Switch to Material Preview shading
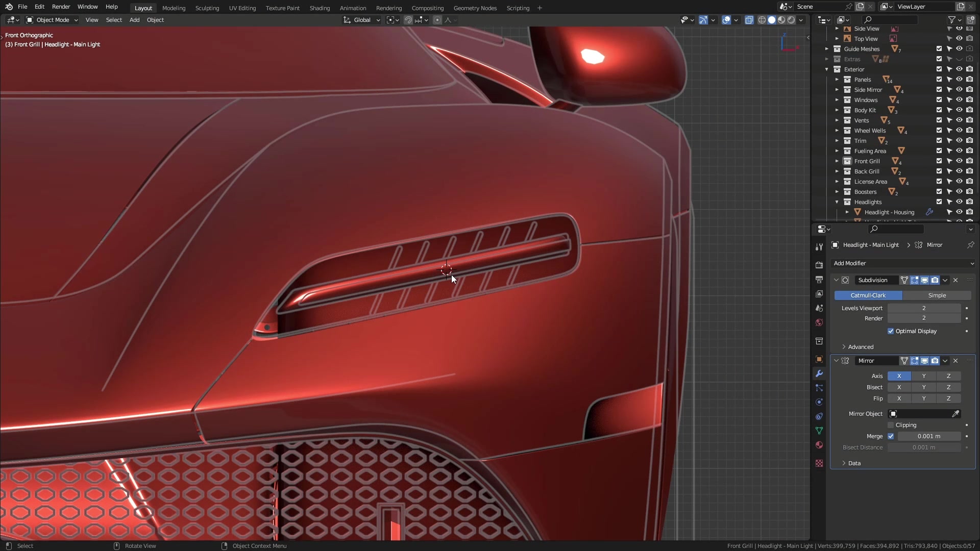 pos(781,20)
